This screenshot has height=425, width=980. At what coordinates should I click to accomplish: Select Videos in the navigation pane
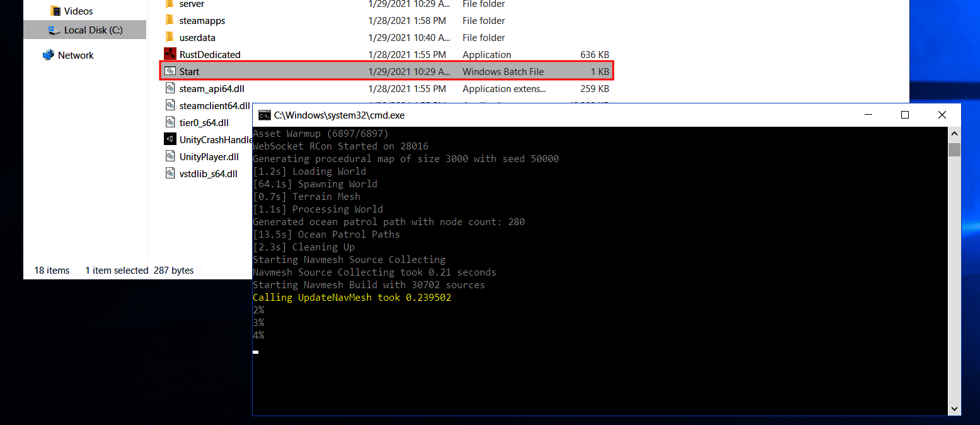click(76, 10)
